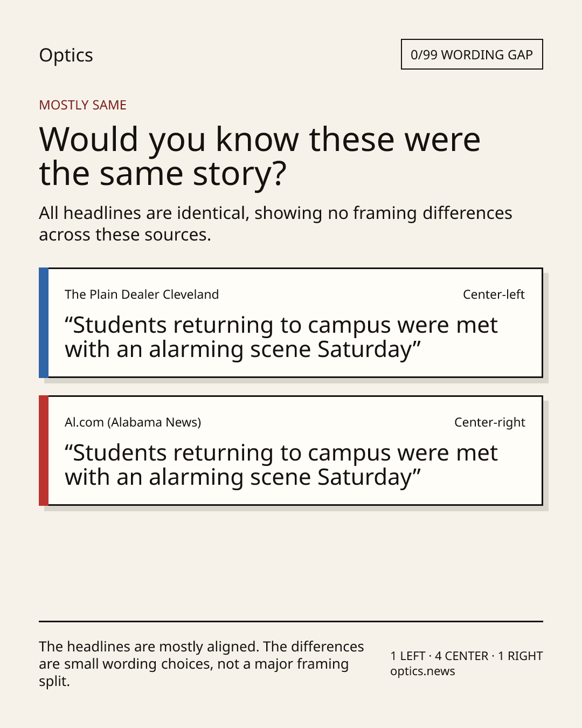Click the main headline about same story
This screenshot has height=728, width=582.
[x=260, y=156]
